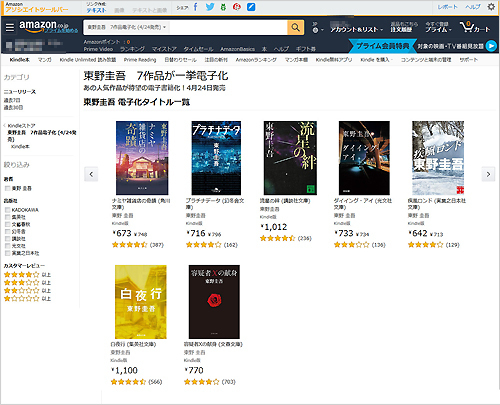Submit search with the magnifying glass button
Screen dimensions: 500x405
pos(295,27)
